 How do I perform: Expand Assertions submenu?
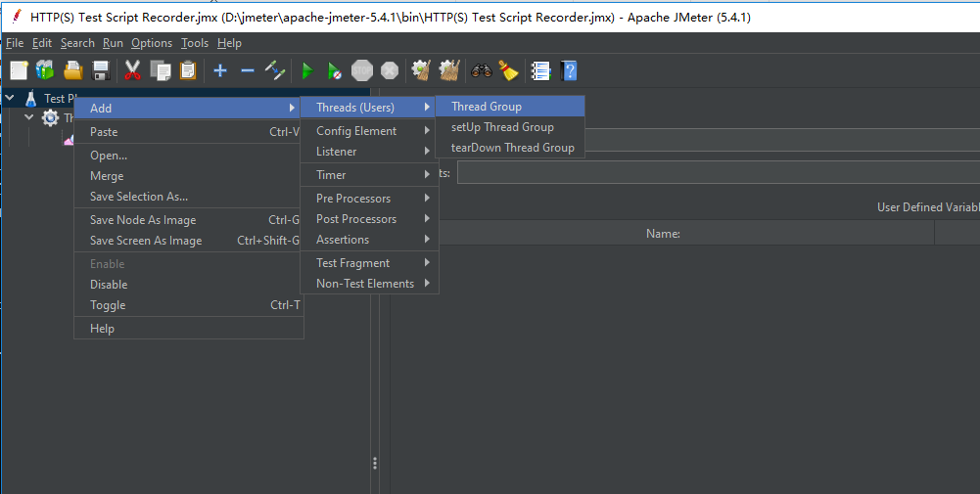click(x=369, y=240)
